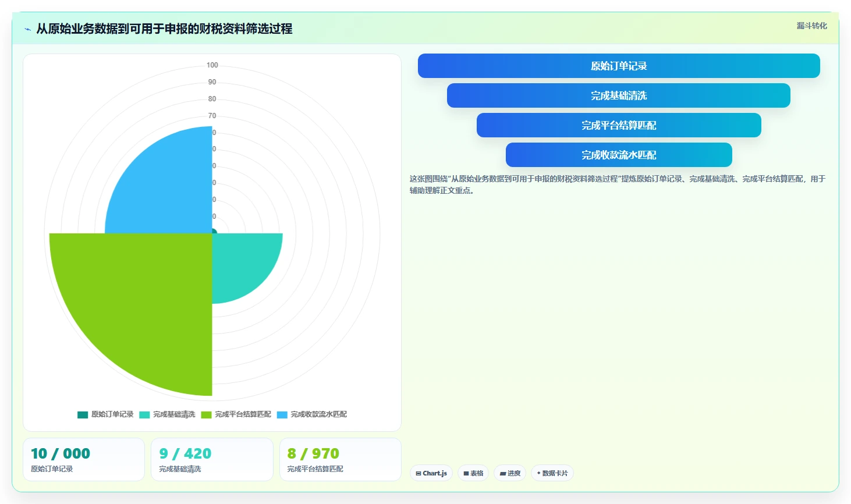This screenshot has width=851, height=504.
Task: Click the axis label 70
Action: [x=212, y=116]
